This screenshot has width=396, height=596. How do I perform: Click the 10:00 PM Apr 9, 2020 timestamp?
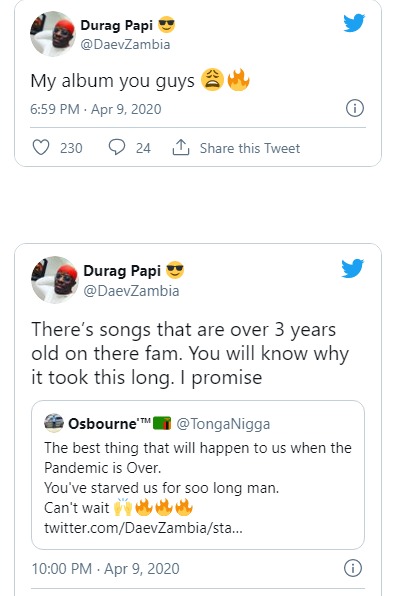(x=105, y=569)
